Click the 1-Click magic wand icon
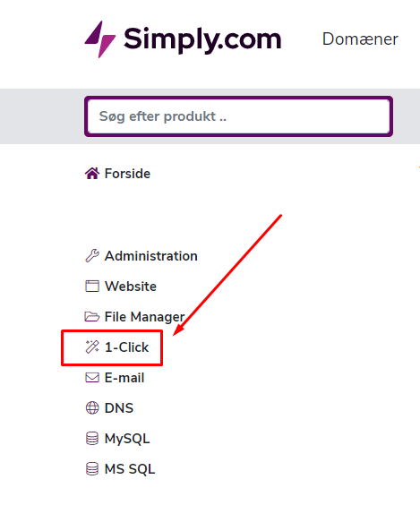420x505 pixels. (x=92, y=347)
